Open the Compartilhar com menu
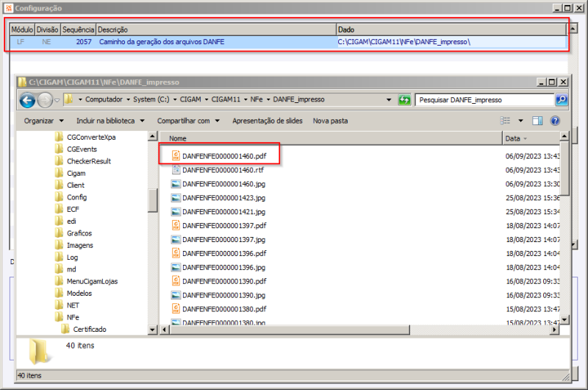588x390 pixels. tap(188, 121)
